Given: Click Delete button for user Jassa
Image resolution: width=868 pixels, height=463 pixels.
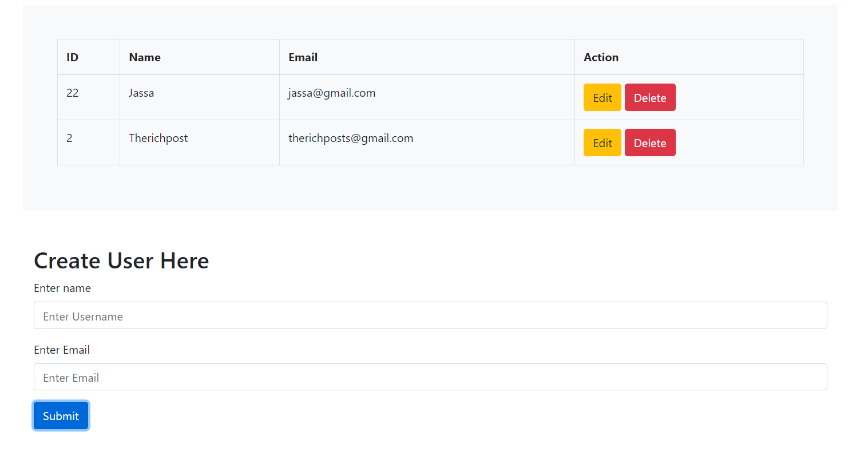Looking at the screenshot, I should pos(650,97).
